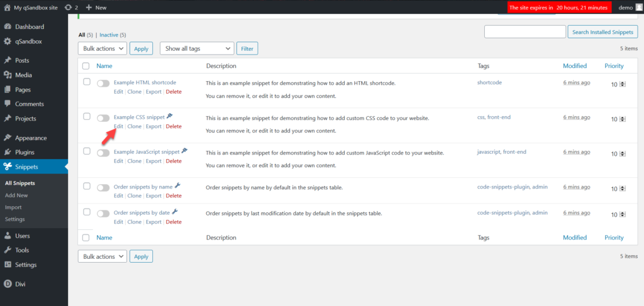Adjust priority stepper for Example JavaScript snippet
This screenshot has height=306, width=644.
coord(623,154)
